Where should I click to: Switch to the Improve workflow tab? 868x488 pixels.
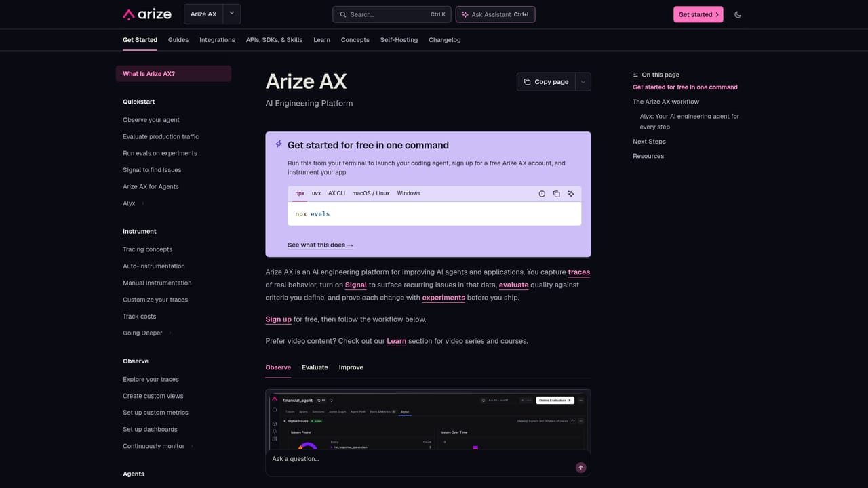pos(351,367)
